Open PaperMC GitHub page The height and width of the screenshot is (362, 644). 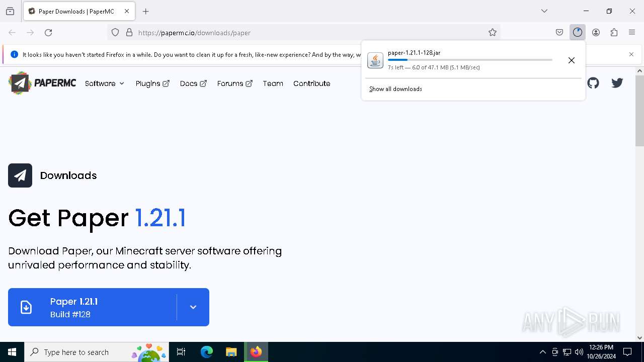click(x=593, y=83)
